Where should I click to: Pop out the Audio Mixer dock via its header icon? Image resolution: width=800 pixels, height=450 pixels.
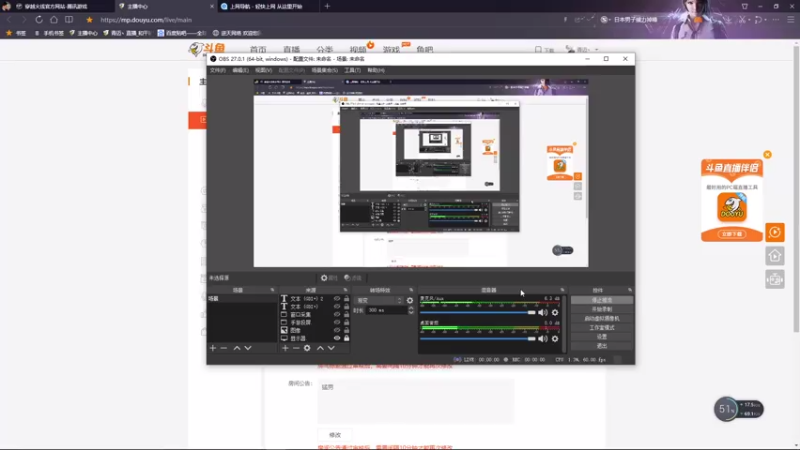[x=562, y=290]
